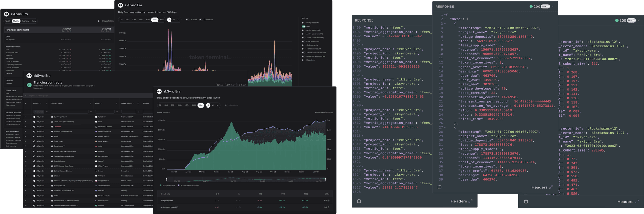Click the copy icon in the middle Response panel
Screen dimensions: 644x214
(440, 187)
